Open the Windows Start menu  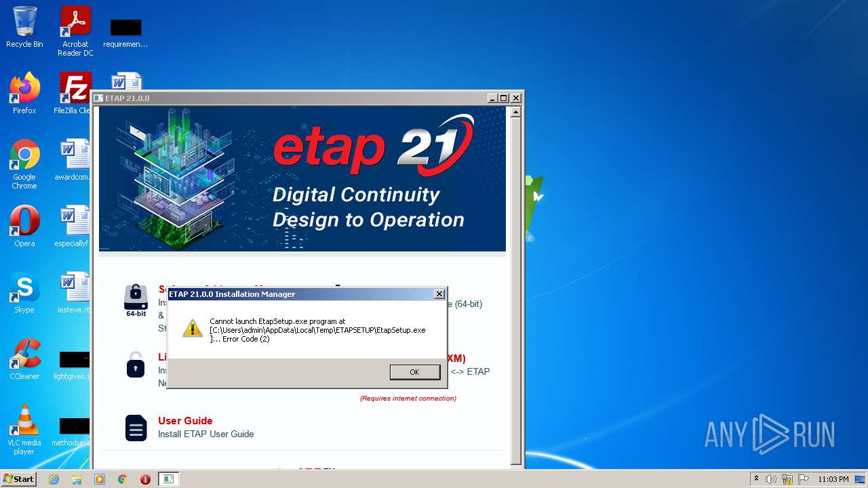click(x=19, y=479)
